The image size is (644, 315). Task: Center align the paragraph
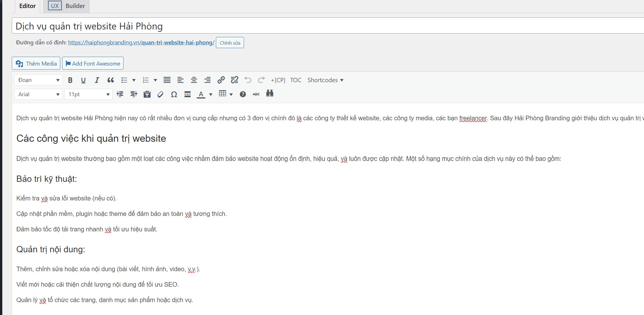194,80
